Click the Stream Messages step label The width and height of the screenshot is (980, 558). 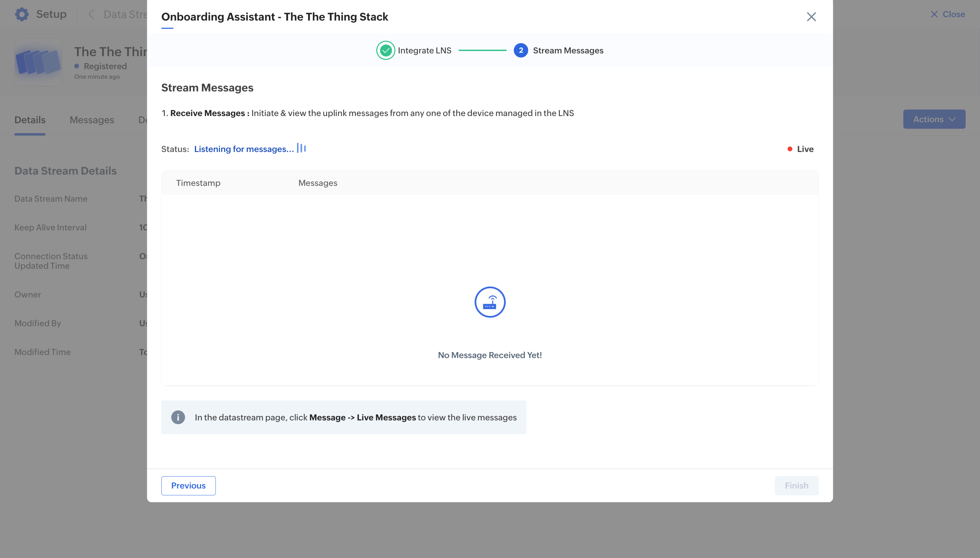coord(568,51)
